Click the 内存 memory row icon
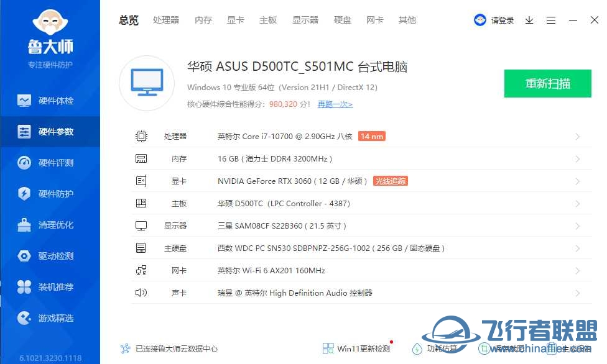The width and height of the screenshot is (607, 364). [x=141, y=158]
